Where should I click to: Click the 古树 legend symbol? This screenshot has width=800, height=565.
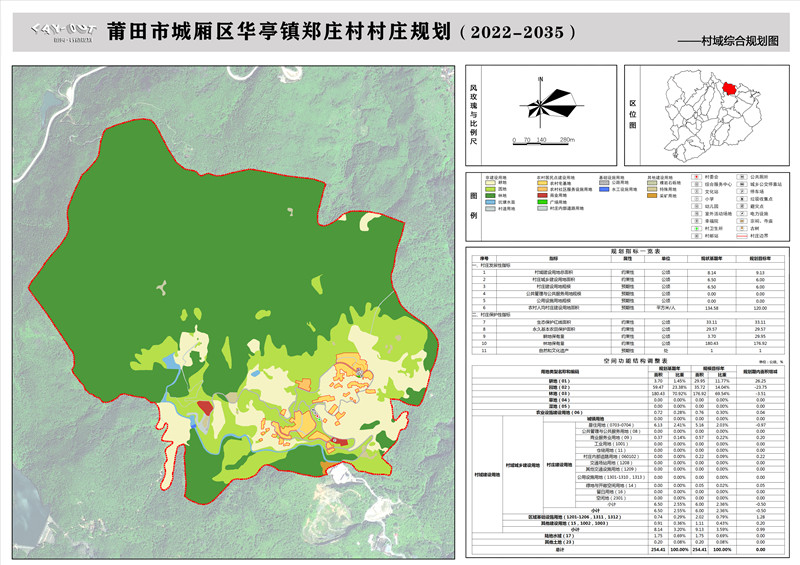click(x=742, y=228)
